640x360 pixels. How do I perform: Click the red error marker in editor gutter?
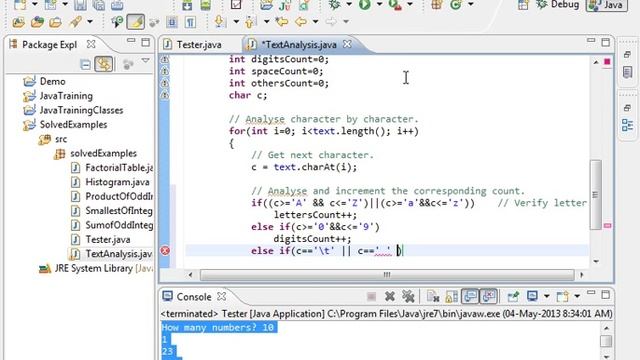[165, 251]
